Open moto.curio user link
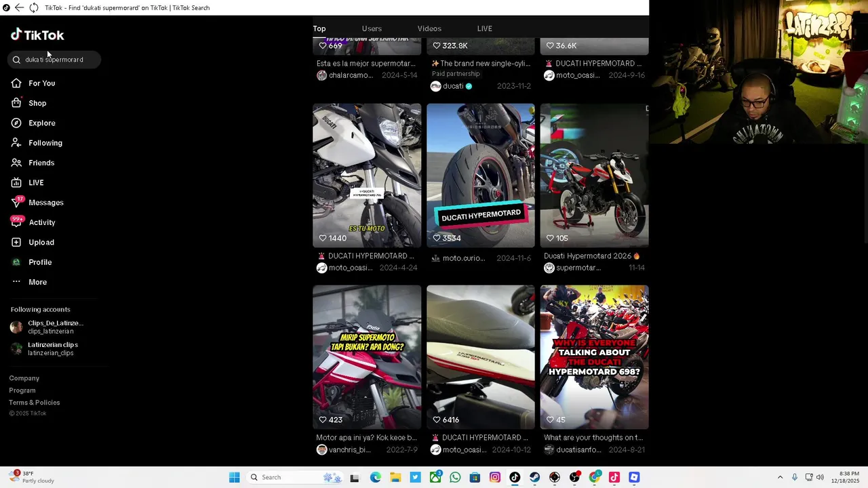 coord(464,258)
